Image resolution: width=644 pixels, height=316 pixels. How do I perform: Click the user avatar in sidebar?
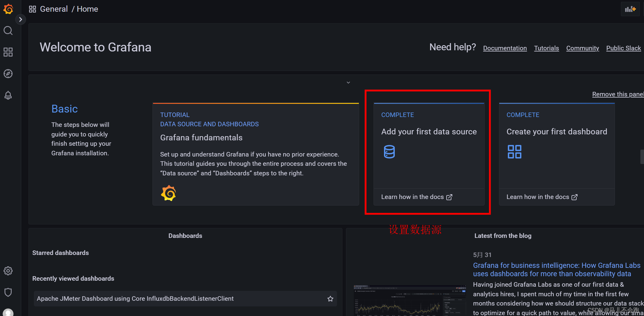[8, 312]
